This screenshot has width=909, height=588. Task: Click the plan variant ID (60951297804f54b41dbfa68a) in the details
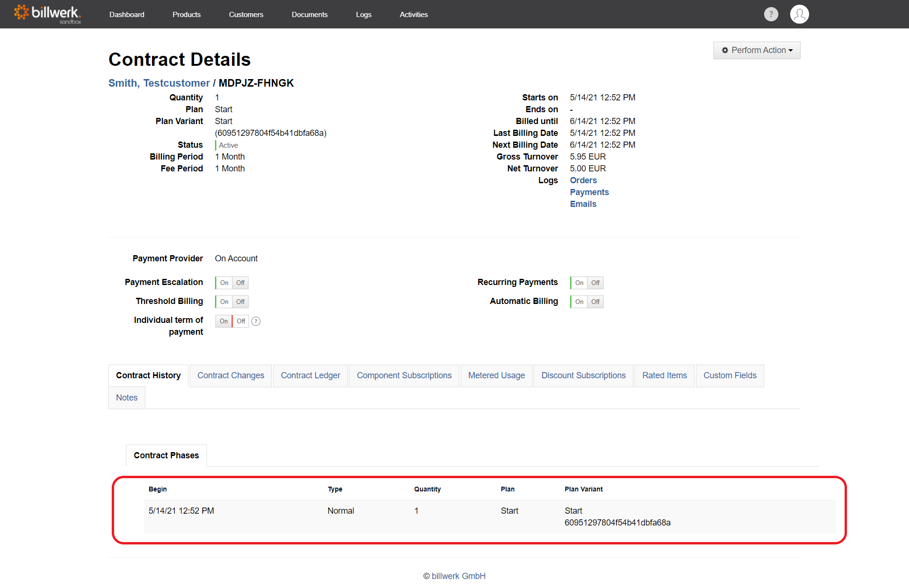tap(270, 133)
